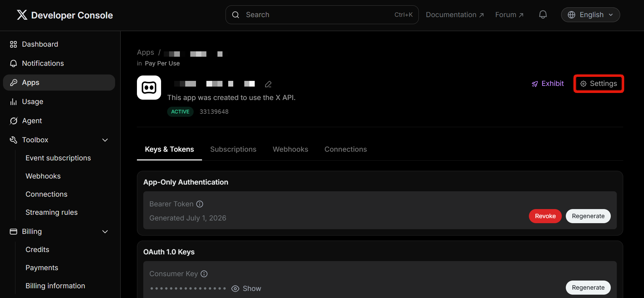
Task: Click the Agent icon in sidebar
Action: 13,121
